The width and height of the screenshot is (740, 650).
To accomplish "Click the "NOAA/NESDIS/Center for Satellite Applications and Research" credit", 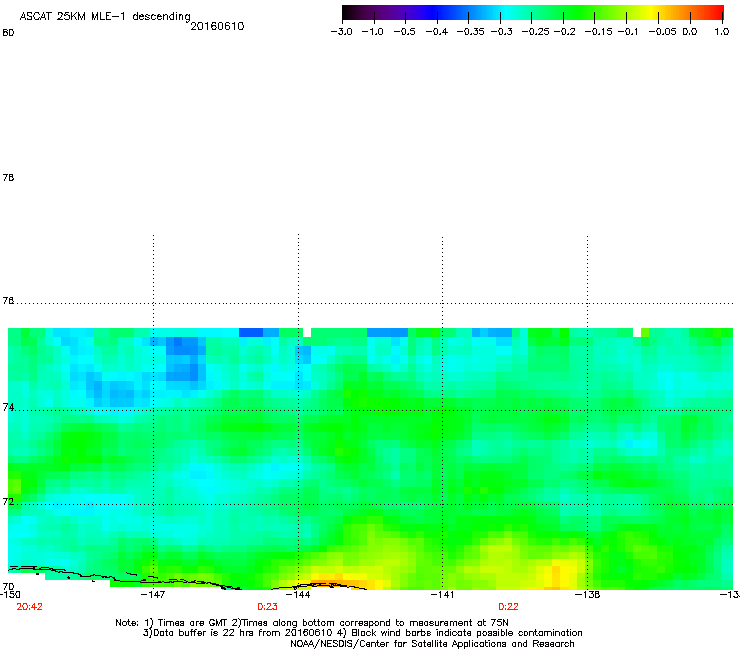I will point(432,644).
